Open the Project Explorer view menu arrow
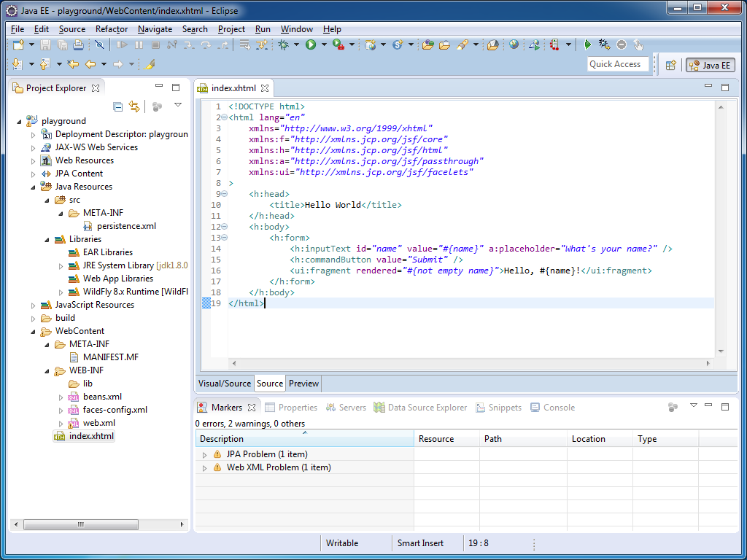 177,106
